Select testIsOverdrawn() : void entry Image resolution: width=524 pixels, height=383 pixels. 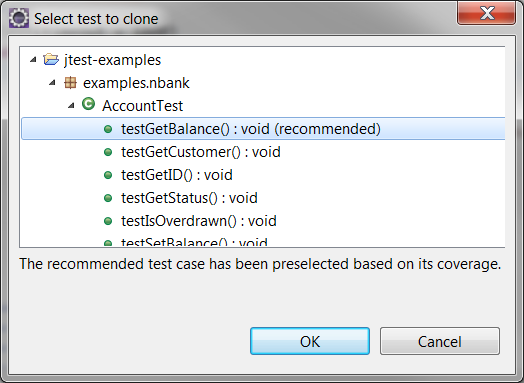click(x=199, y=221)
